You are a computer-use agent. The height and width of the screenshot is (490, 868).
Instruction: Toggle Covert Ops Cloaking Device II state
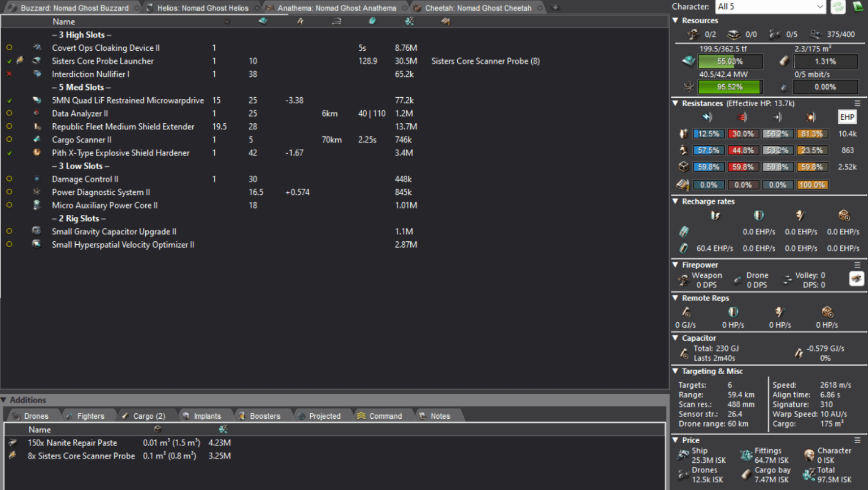[9, 48]
